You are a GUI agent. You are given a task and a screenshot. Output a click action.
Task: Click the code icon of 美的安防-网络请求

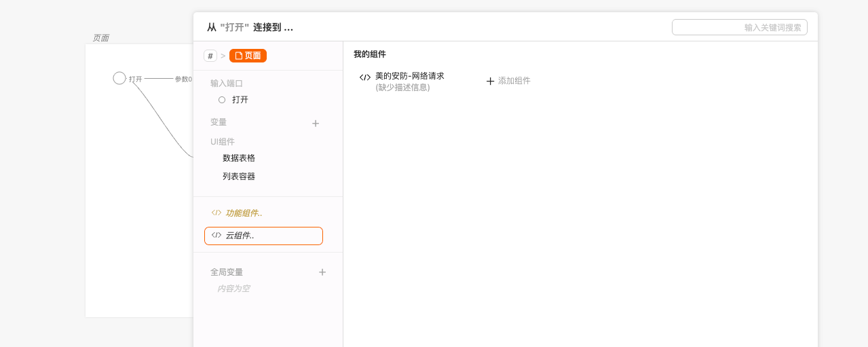365,77
